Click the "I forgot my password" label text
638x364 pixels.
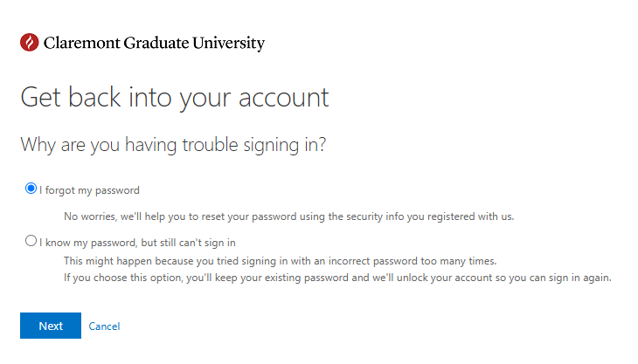(89, 190)
